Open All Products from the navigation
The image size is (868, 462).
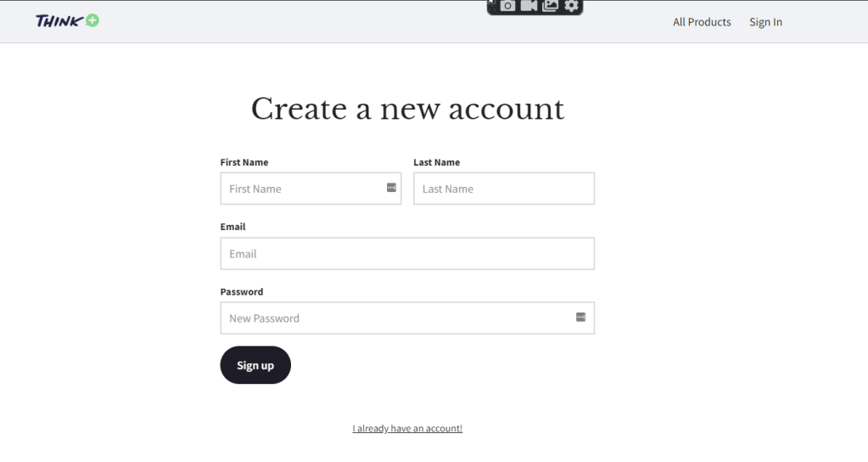[702, 22]
